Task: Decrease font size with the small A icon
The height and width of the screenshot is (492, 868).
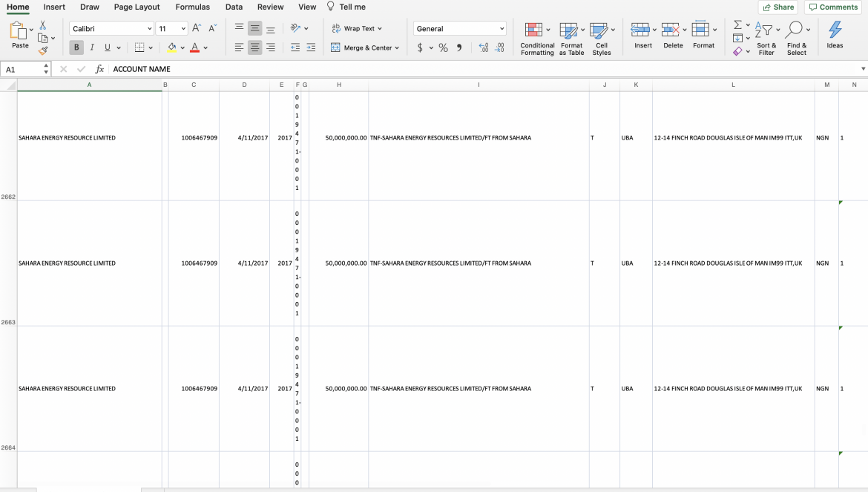Action: pos(212,28)
